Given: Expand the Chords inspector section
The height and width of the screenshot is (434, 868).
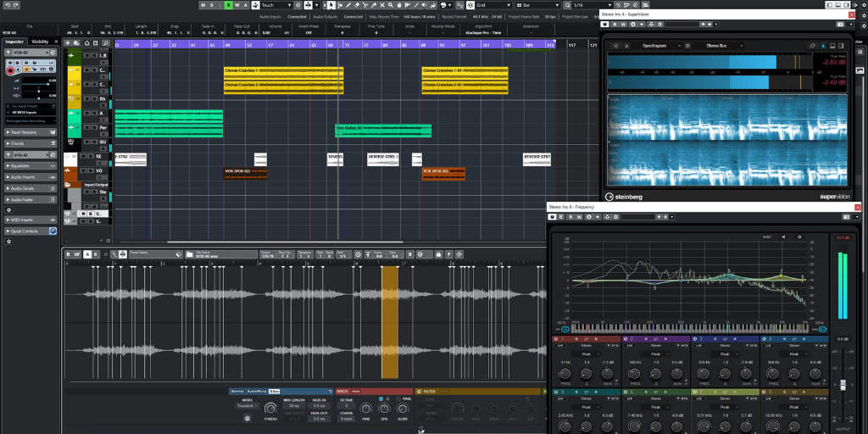Looking at the screenshot, I should click(x=31, y=143).
